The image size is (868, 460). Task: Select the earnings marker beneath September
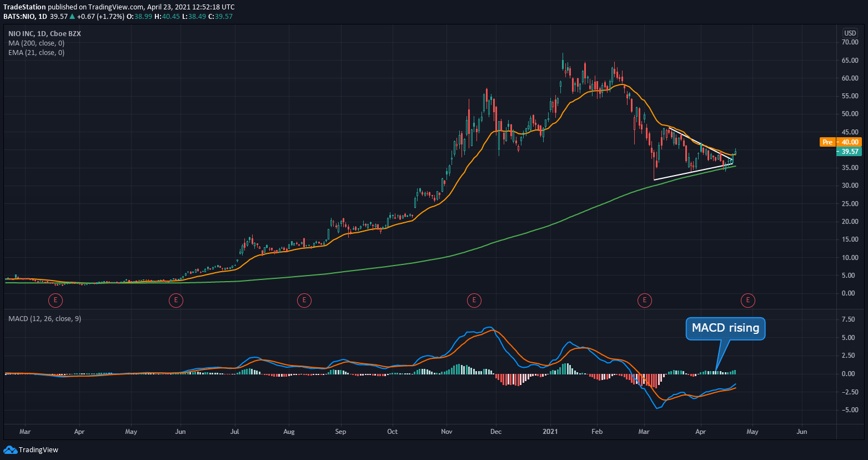(x=304, y=300)
